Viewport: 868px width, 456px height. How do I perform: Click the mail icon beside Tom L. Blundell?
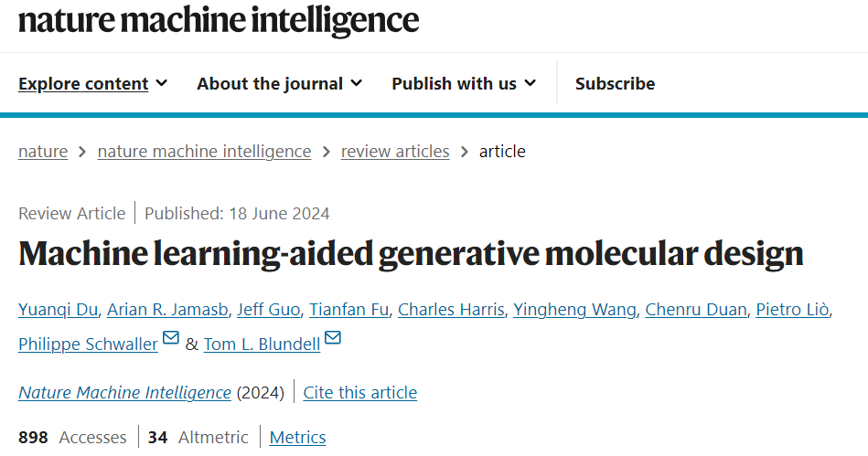[x=333, y=339]
